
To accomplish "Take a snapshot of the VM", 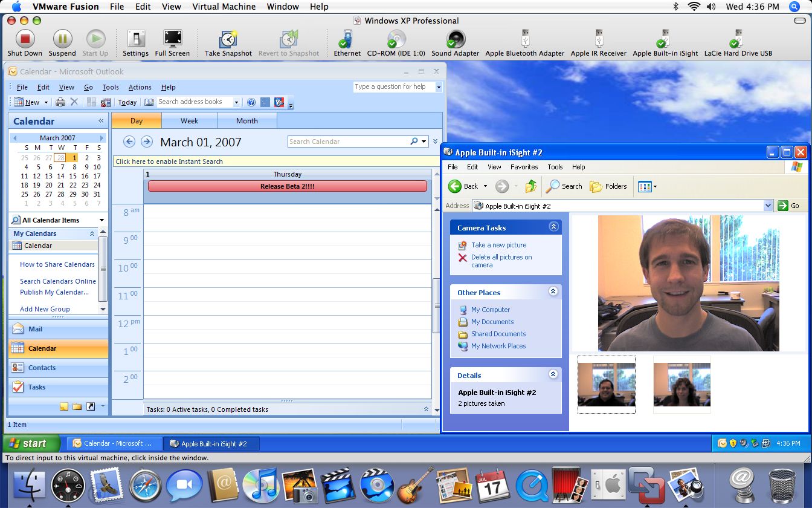I will (x=228, y=44).
